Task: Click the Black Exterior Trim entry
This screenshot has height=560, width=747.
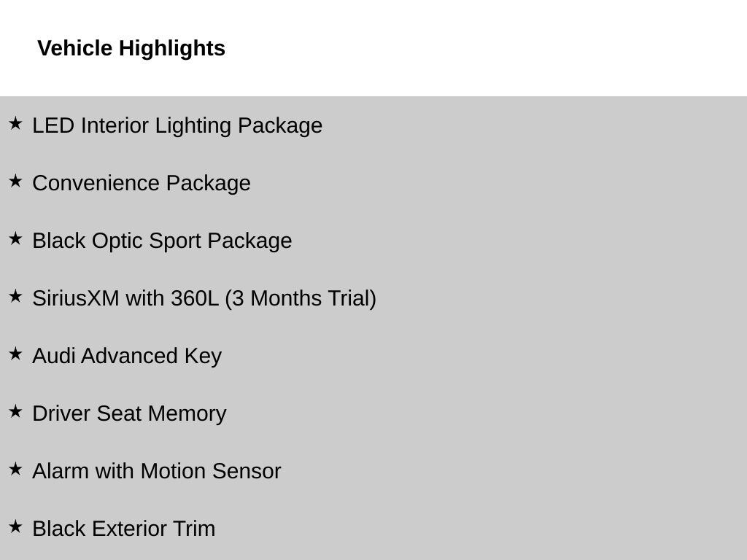Action: (x=124, y=529)
